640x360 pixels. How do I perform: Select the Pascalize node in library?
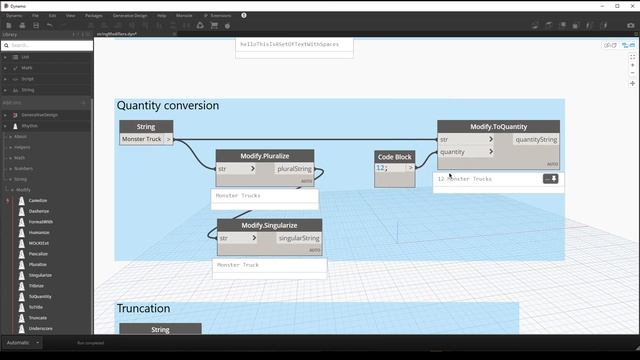[x=38, y=254]
